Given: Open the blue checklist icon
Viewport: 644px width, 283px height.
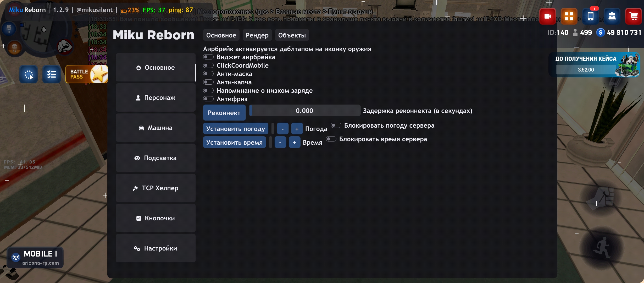Looking at the screenshot, I should pyautogui.click(x=52, y=74).
